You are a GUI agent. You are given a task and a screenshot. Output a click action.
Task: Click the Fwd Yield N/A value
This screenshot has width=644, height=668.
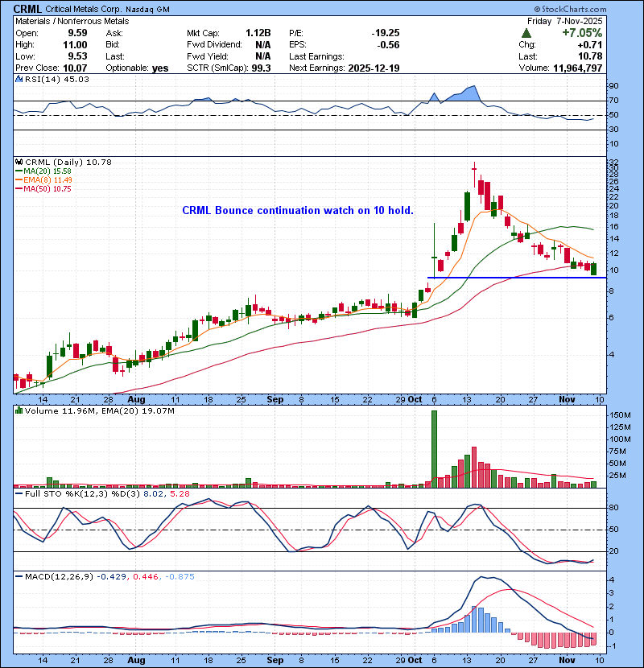(x=263, y=56)
